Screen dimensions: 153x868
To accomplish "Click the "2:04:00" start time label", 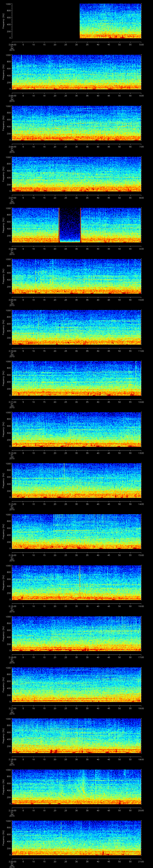I will 12,44.
